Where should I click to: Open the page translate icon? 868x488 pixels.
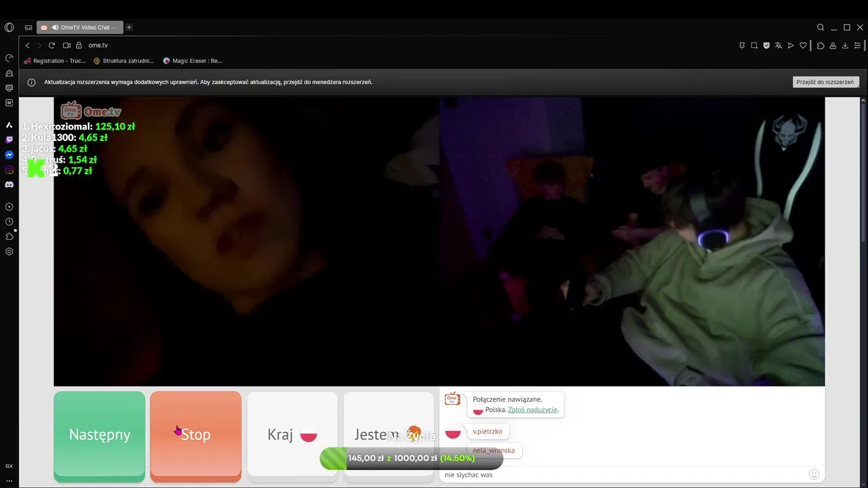778,45
